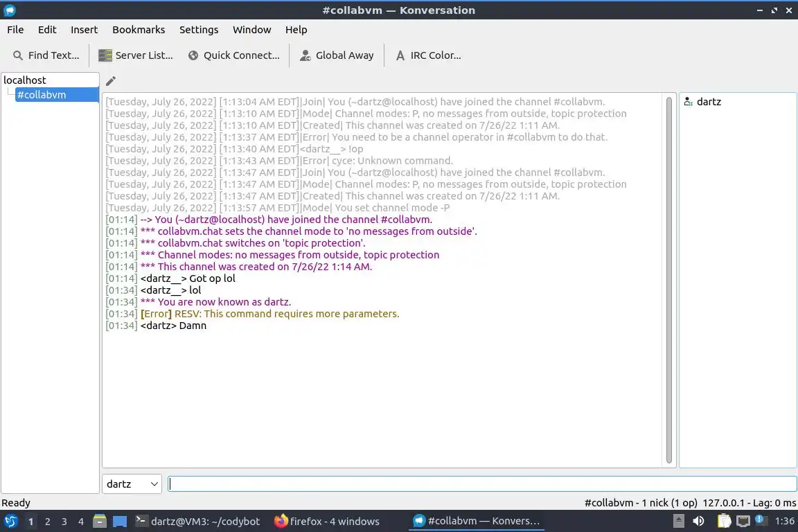Switch to virtual desktop 4
Viewport: 798px width, 532px height.
tap(80, 522)
